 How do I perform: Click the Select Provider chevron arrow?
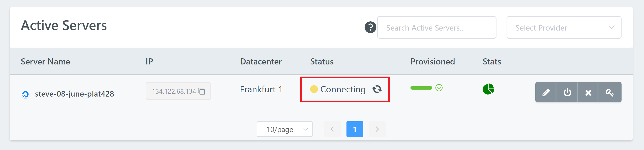click(611, 27)
